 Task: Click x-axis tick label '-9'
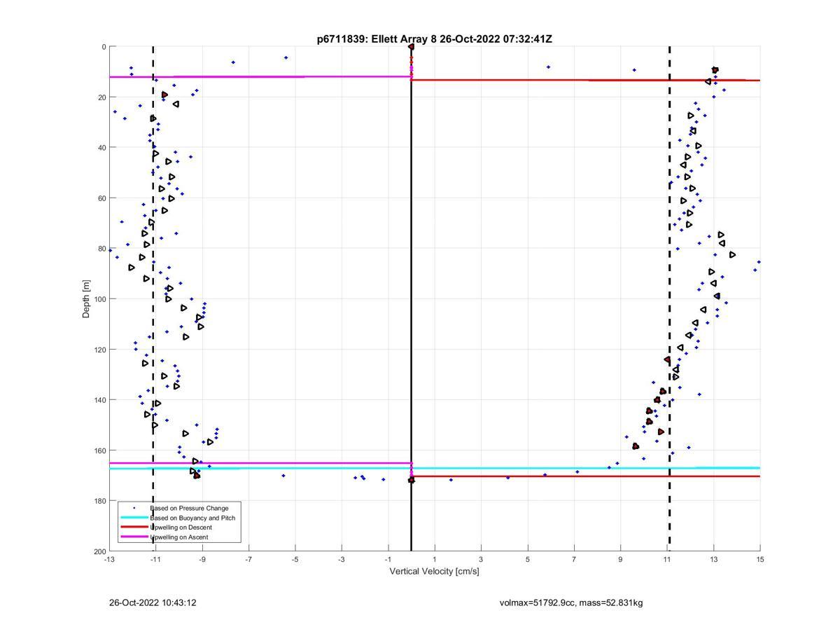202,560
